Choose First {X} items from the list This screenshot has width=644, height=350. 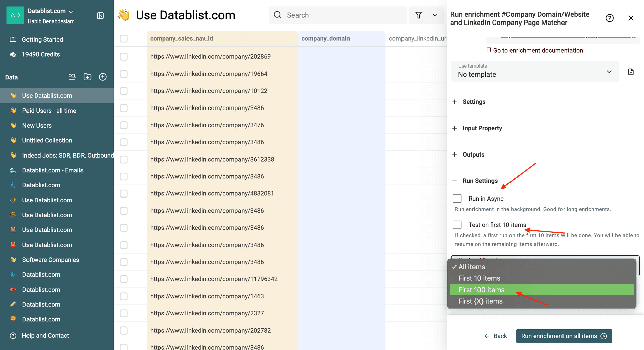click(x=480, y=301)
